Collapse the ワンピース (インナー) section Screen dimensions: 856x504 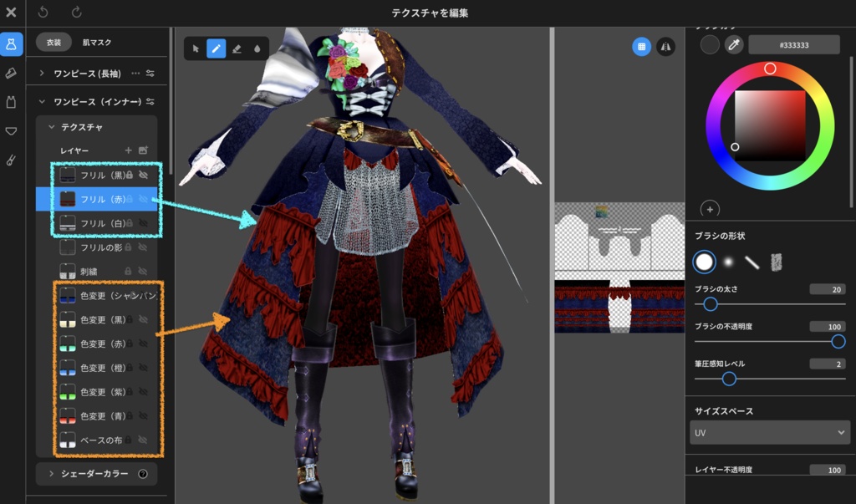pos(42,102)
